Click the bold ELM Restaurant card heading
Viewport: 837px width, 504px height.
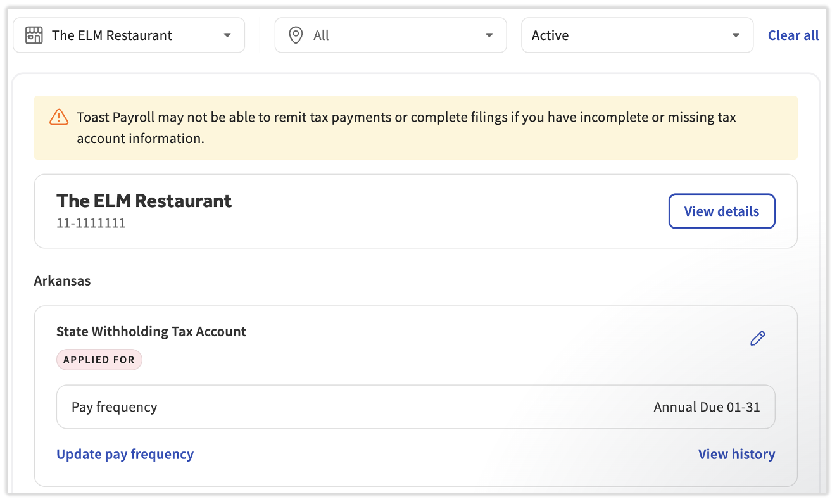pos(144,201)
